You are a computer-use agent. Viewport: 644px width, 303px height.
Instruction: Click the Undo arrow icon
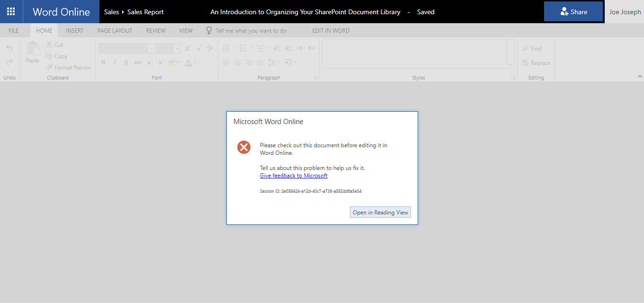click(x=9, y=48)
